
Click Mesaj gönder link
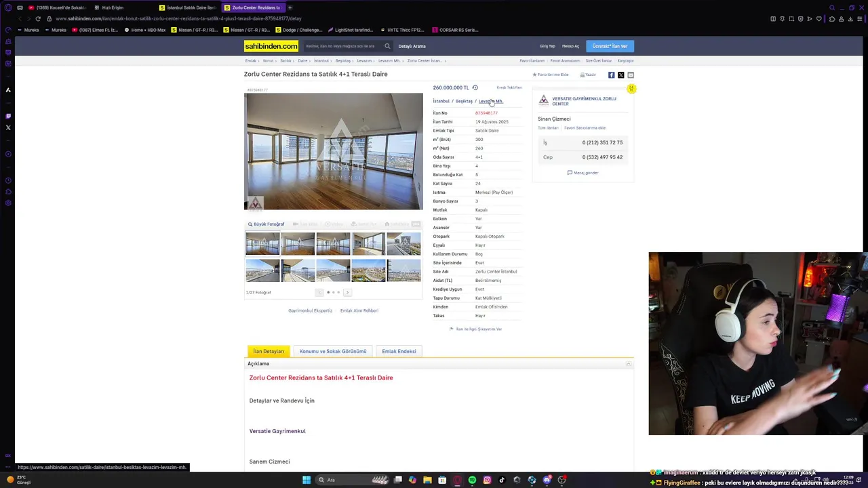click(x=583, y=173)
